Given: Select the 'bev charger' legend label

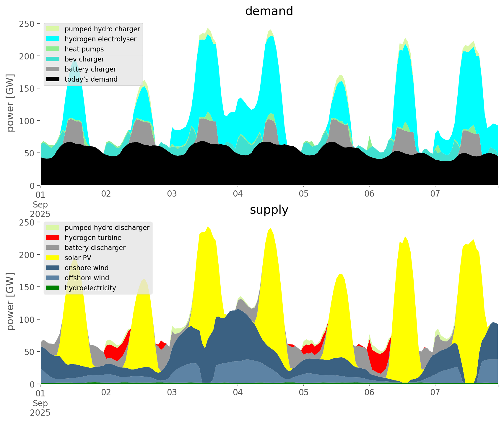Looking at the screenshot, I should point(84,59).
